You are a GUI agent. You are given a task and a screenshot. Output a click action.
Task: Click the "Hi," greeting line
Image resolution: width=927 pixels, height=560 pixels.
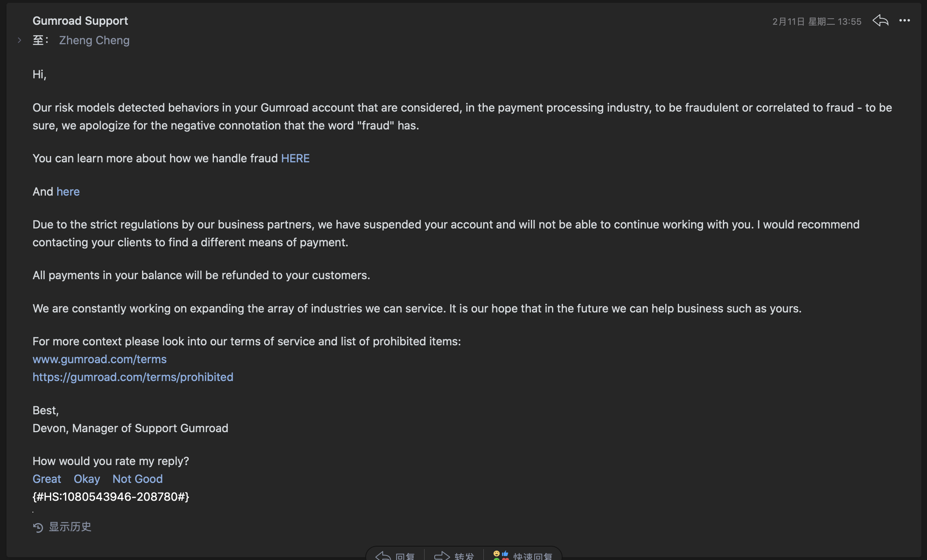coord(39,74)
